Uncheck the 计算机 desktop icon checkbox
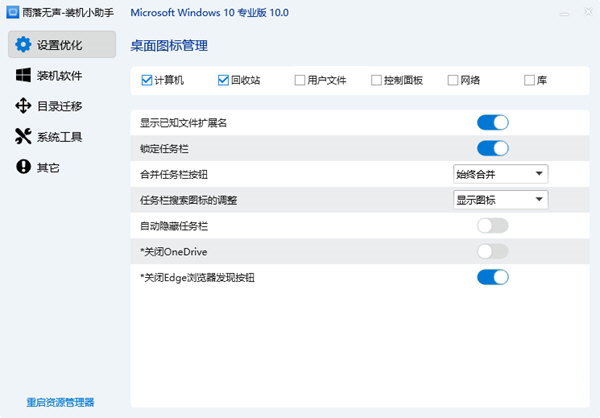The width and height of the screenshot is (600, 418). pos(147,80)
